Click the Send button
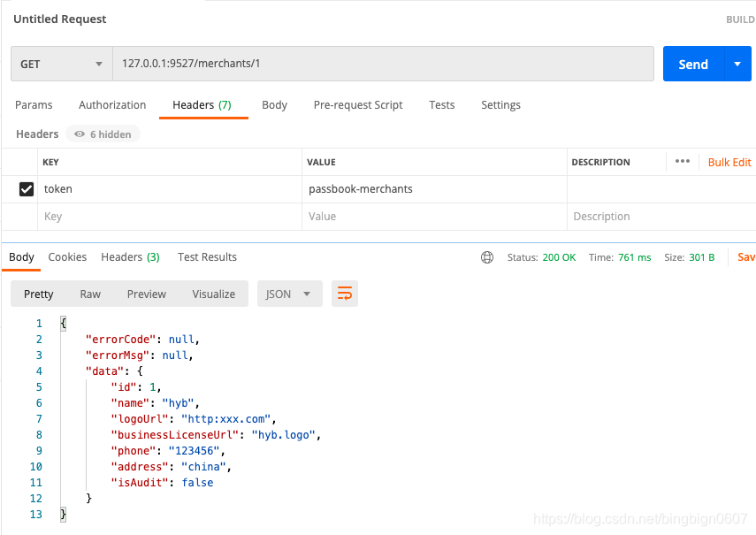756x535 pixels. coord(693,64)
